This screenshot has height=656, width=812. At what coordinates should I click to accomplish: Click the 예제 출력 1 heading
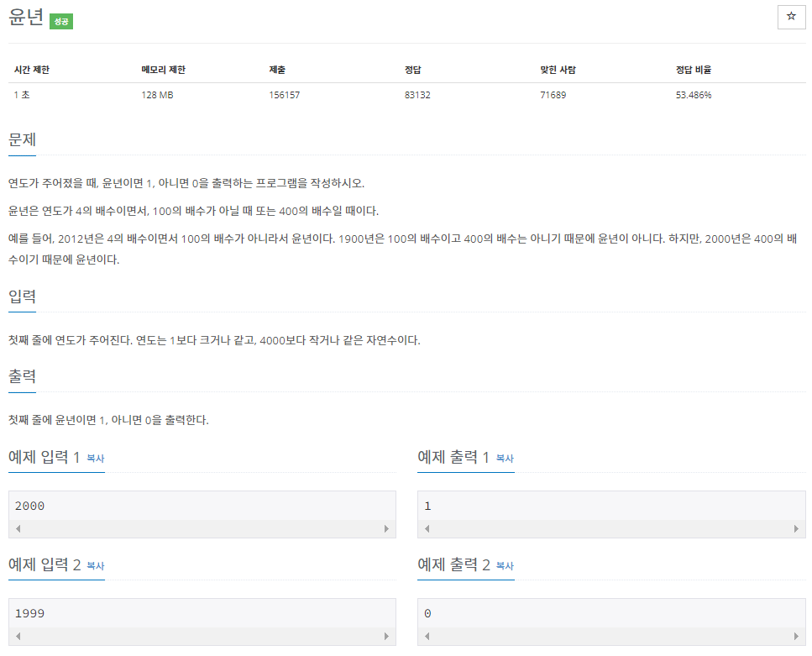453,457
